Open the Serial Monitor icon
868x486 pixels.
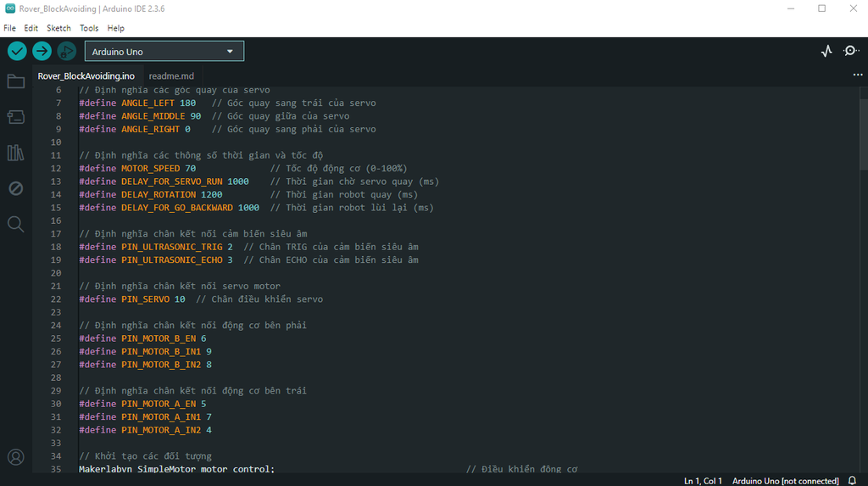(851, 51)
